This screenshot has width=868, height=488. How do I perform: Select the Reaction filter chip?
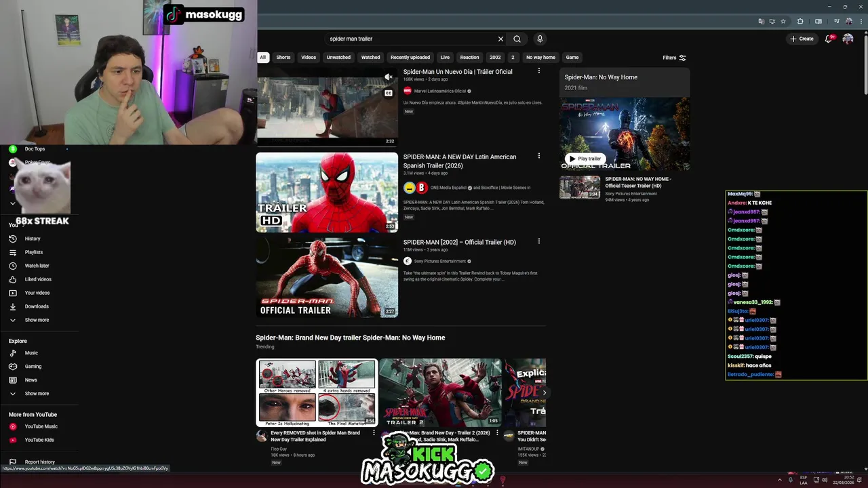point(469,58)
